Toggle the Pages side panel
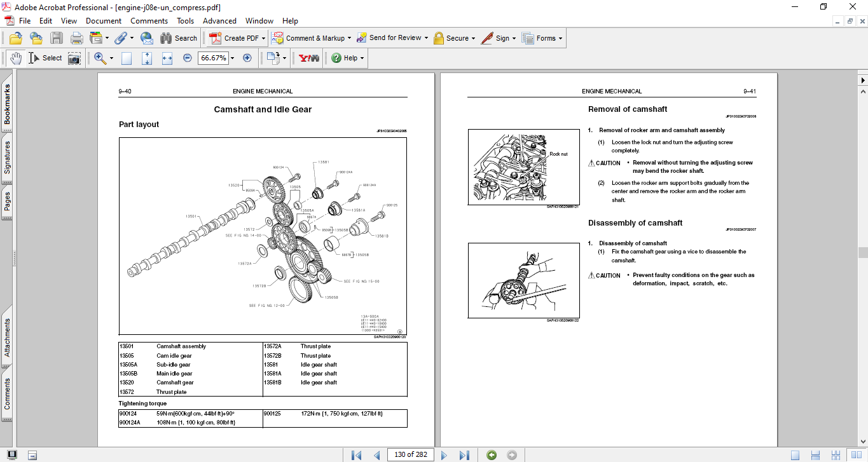 (7, 201)
